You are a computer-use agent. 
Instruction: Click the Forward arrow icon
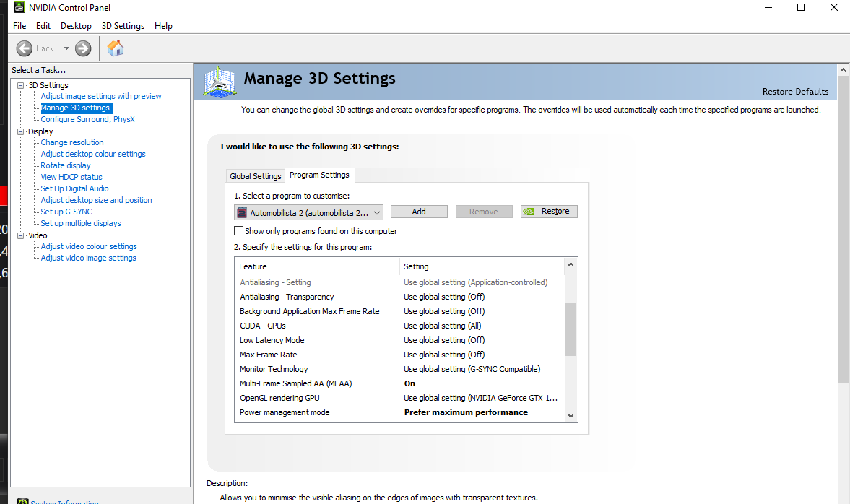tap(83, 48)
